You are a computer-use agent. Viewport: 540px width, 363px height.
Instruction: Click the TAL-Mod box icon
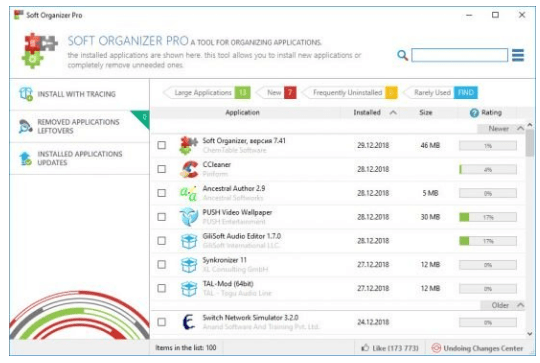tap(189, 288)
